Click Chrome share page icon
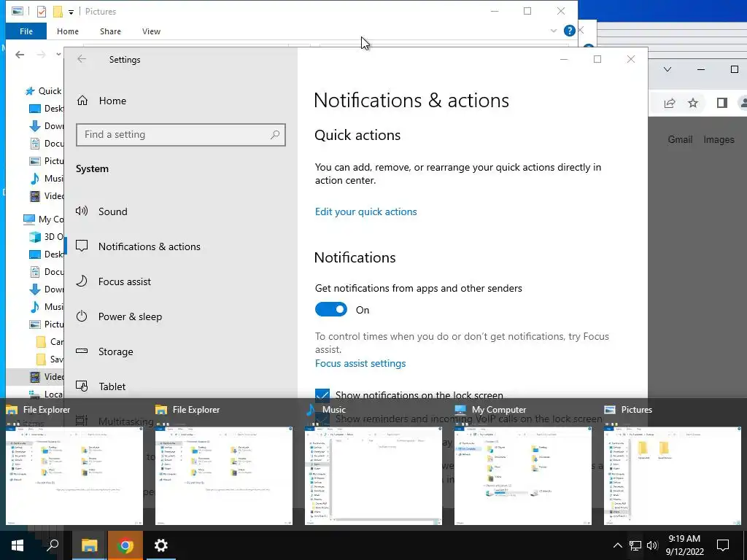 pos(670,103)
